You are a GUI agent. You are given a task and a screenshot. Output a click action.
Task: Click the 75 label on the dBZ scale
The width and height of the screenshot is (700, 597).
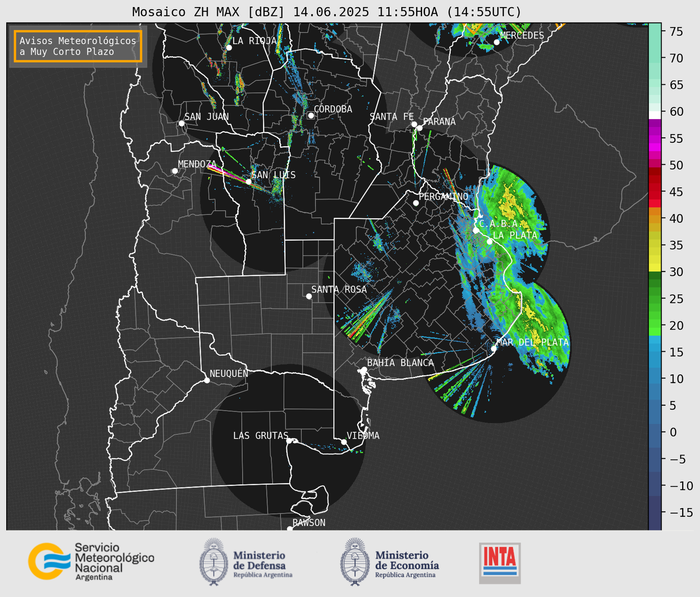(676, 32)
